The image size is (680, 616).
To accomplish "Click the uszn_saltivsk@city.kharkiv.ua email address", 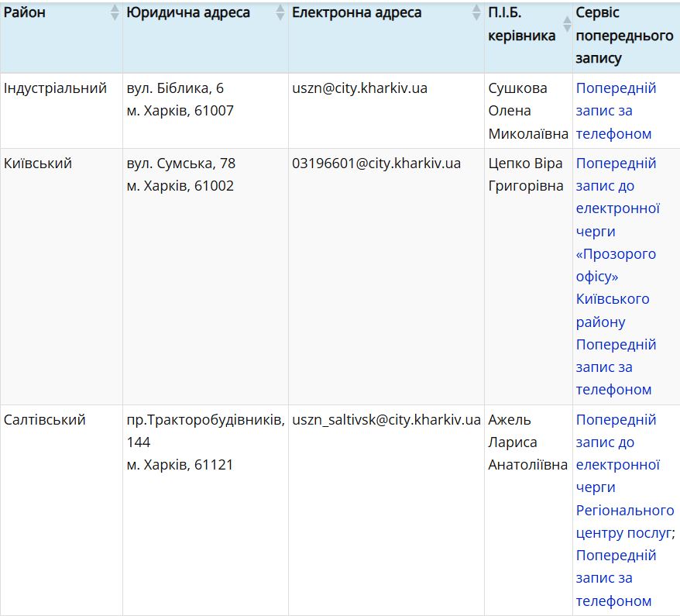I will [x=386, y=420].
